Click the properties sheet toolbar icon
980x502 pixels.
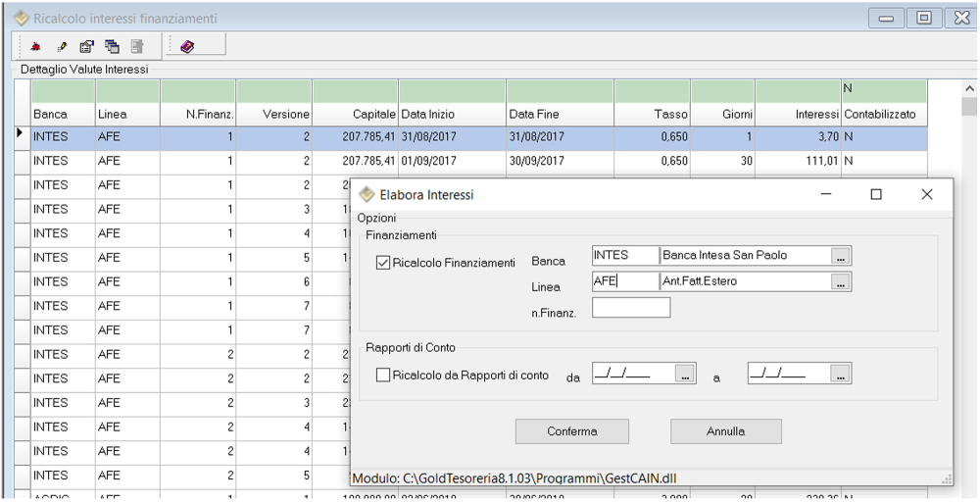point(86,45)
